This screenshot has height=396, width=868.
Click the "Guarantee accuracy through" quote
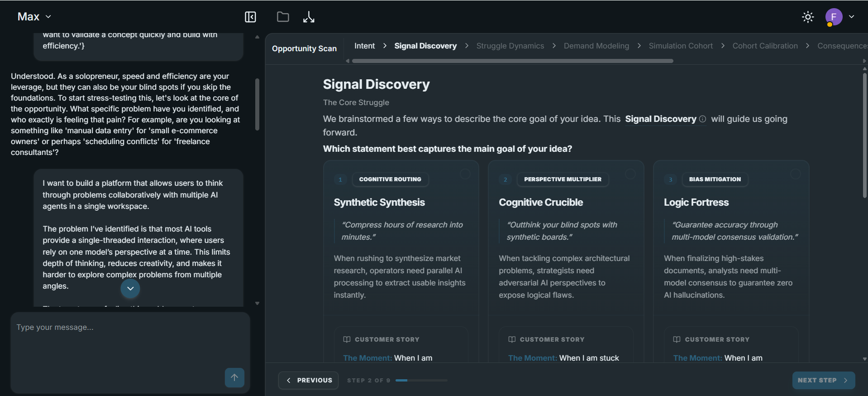[735, 231]
